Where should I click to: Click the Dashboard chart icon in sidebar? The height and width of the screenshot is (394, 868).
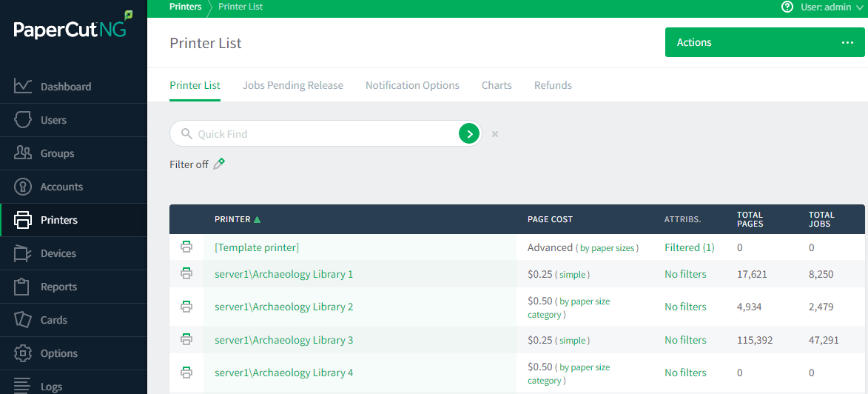pyautogui.click(x=23, y=87)
